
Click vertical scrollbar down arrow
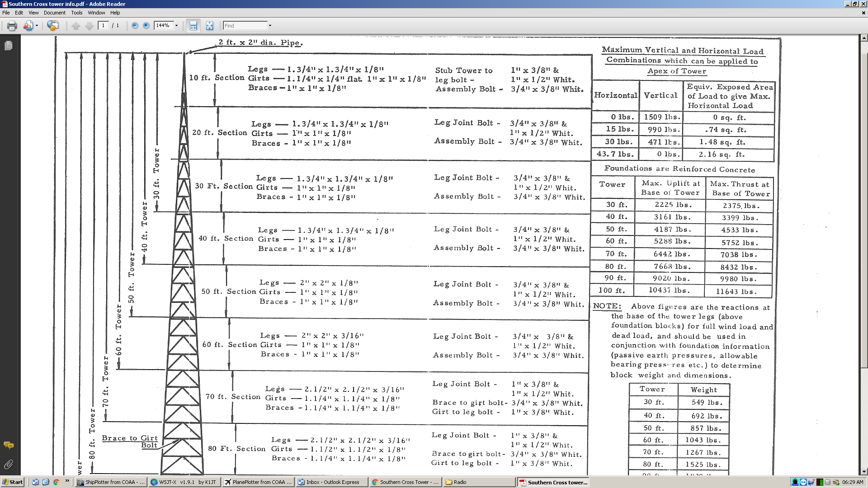coord(863,472)
